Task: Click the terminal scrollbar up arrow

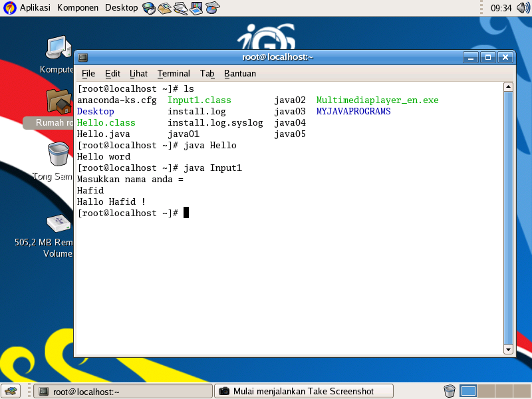Action: point(508,87)
